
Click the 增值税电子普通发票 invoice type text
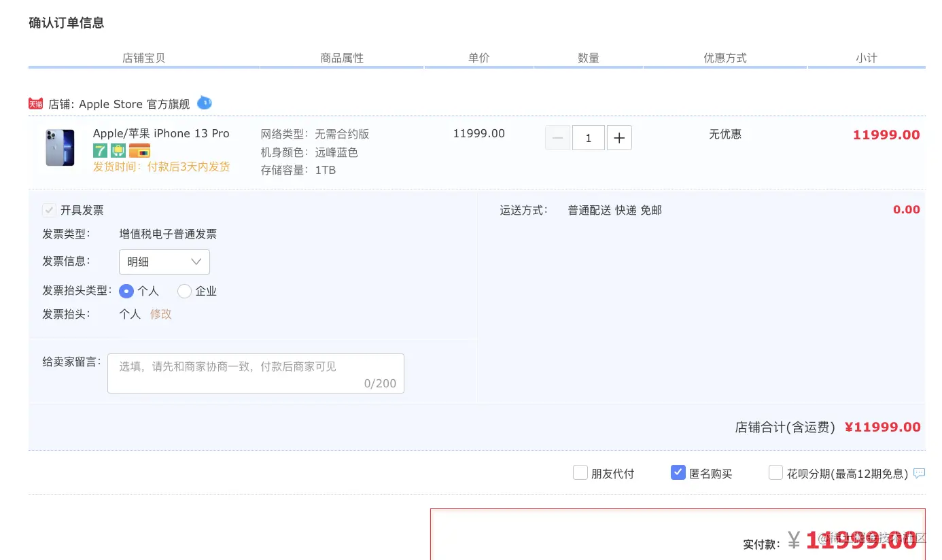tap(168, 234)
